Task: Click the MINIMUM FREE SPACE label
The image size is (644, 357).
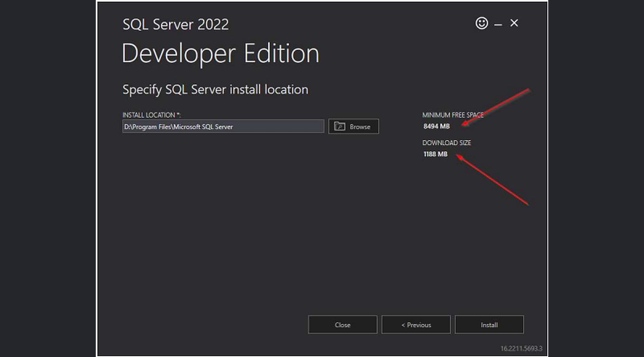Action: pyautogui.click(x=453, y=115)
